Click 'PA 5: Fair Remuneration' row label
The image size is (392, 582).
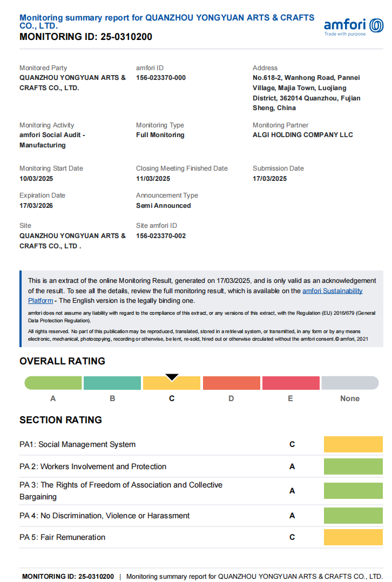pos(63,537)
